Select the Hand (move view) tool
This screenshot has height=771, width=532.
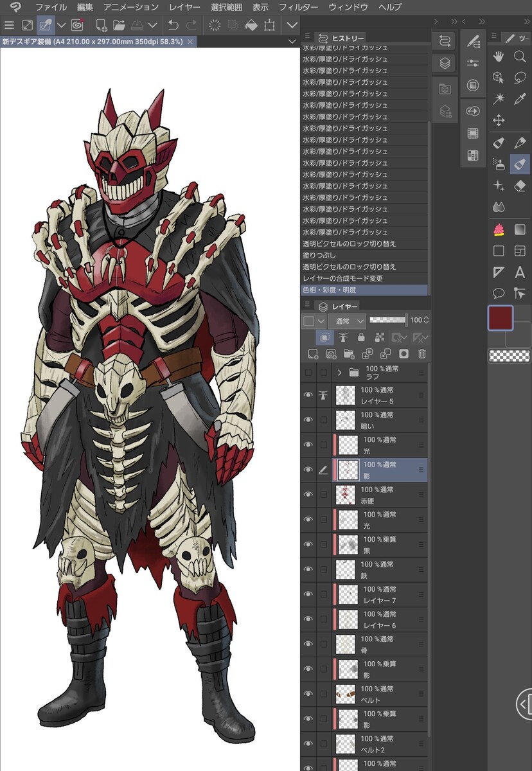tap(499, 57)
